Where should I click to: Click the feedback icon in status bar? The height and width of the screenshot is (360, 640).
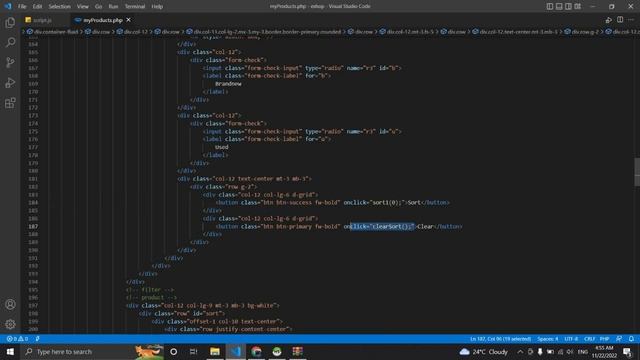point(619,339)
